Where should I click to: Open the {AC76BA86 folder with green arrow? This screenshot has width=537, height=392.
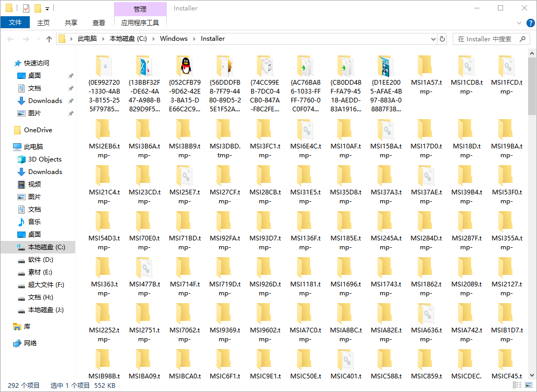[305, 66]
